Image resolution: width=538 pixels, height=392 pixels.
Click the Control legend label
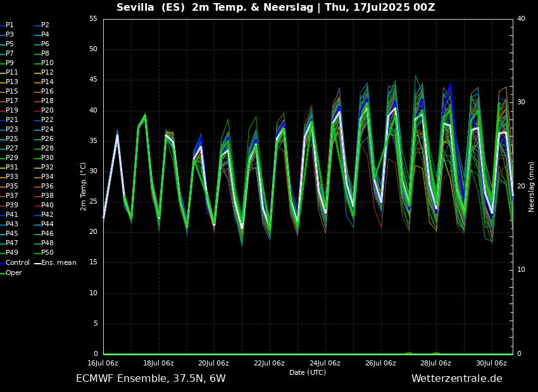pos(17,262)
